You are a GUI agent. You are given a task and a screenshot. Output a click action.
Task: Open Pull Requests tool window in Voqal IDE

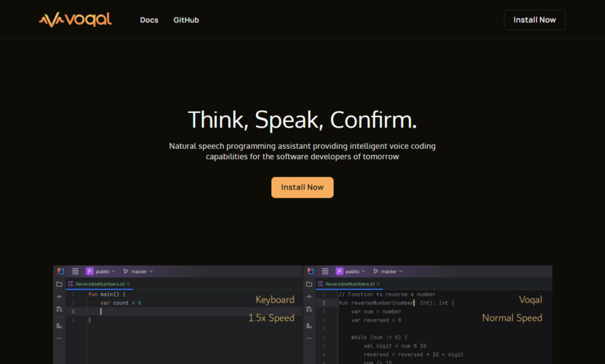tap(309, 310)
